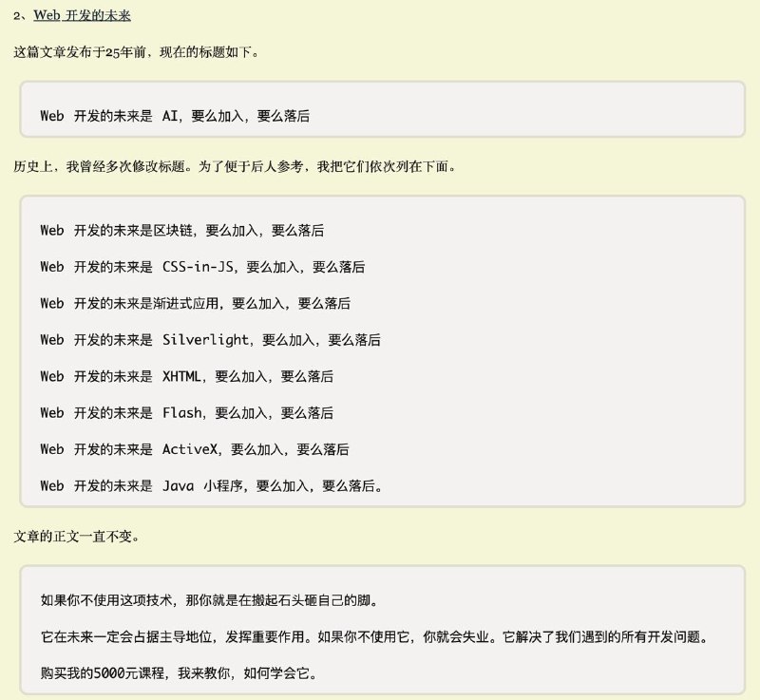Open the "Web 开发的未来" heading link
The width and height of the screenshot is (760, 700).
[82, 15]
